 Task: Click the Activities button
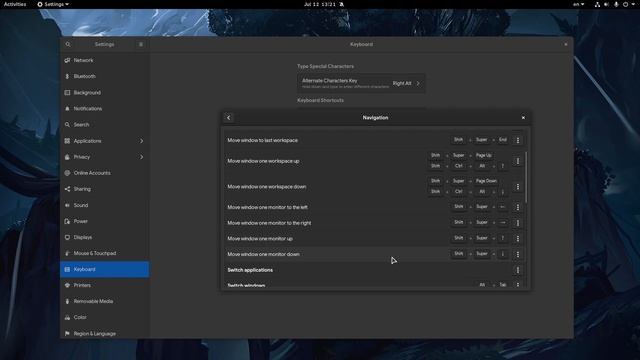15,4
